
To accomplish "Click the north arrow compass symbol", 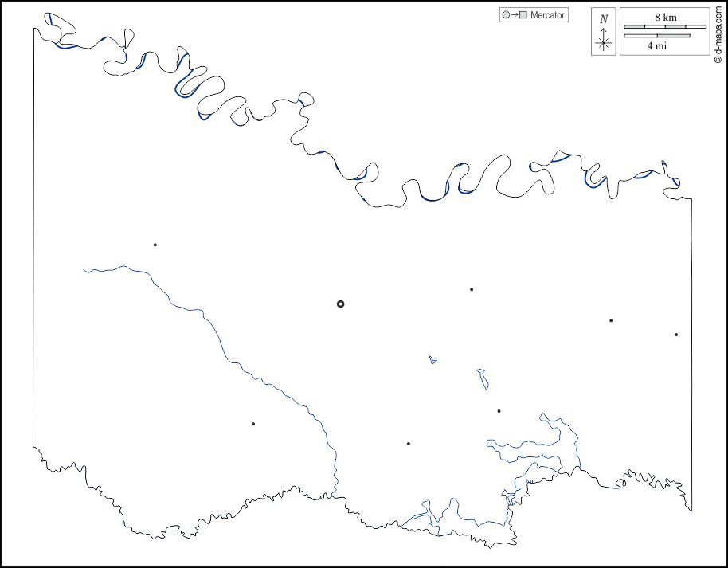I will [604, 39].
